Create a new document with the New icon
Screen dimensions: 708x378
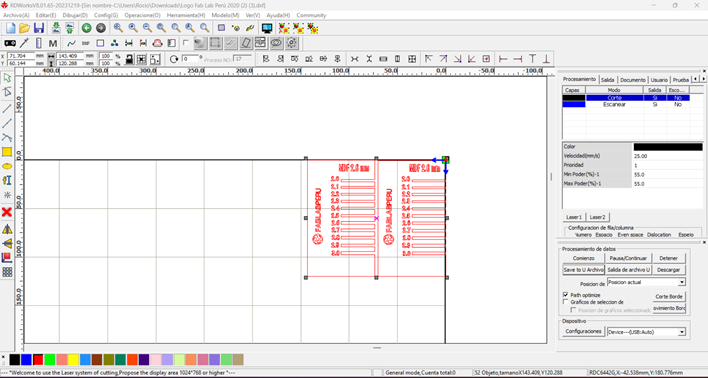(10, 28)
